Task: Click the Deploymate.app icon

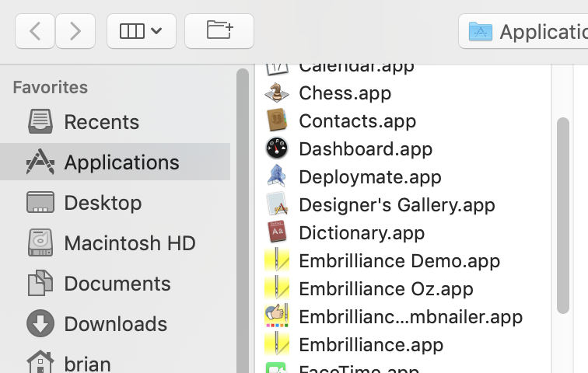Action: pos(277,177)
